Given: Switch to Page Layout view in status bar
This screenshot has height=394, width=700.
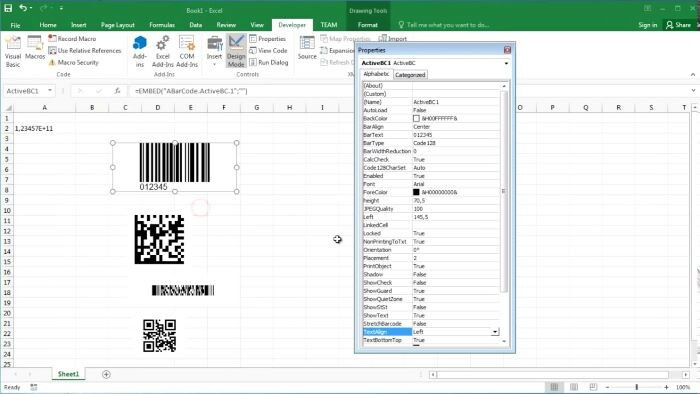Looking at the screenshot, I should pyautogui.click(x=574, y=387).
